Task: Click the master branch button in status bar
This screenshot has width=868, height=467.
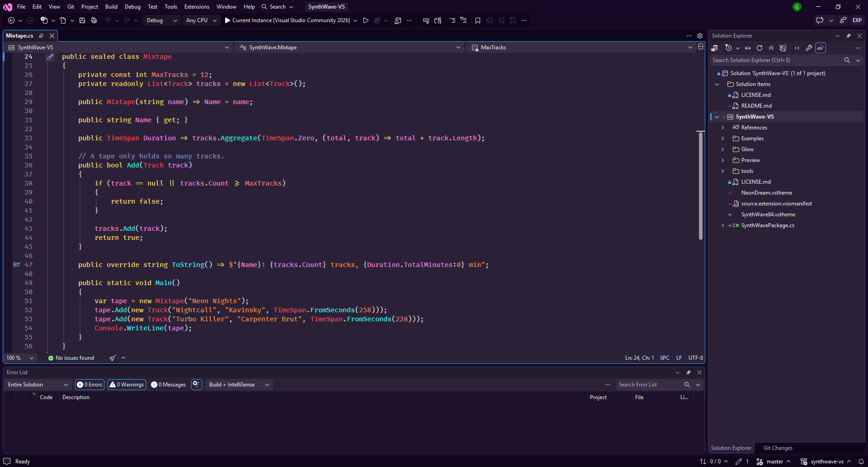Action: (x=774, y=462)
